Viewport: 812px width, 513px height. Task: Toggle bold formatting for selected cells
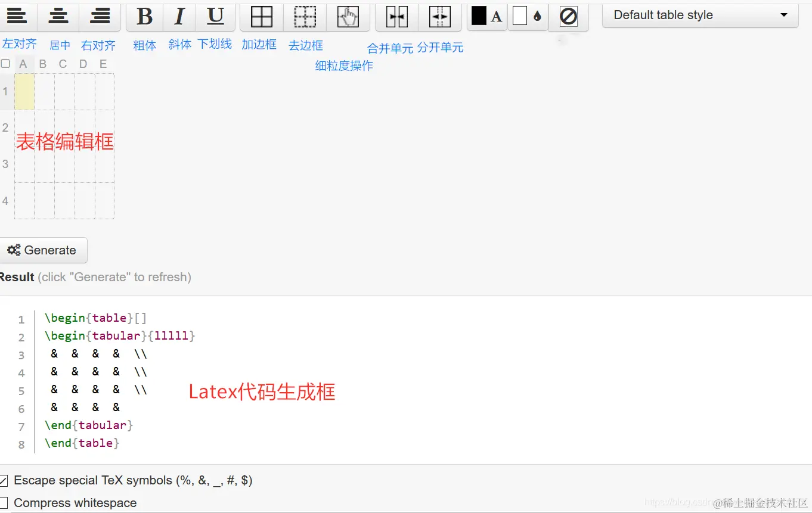(144, 17)
